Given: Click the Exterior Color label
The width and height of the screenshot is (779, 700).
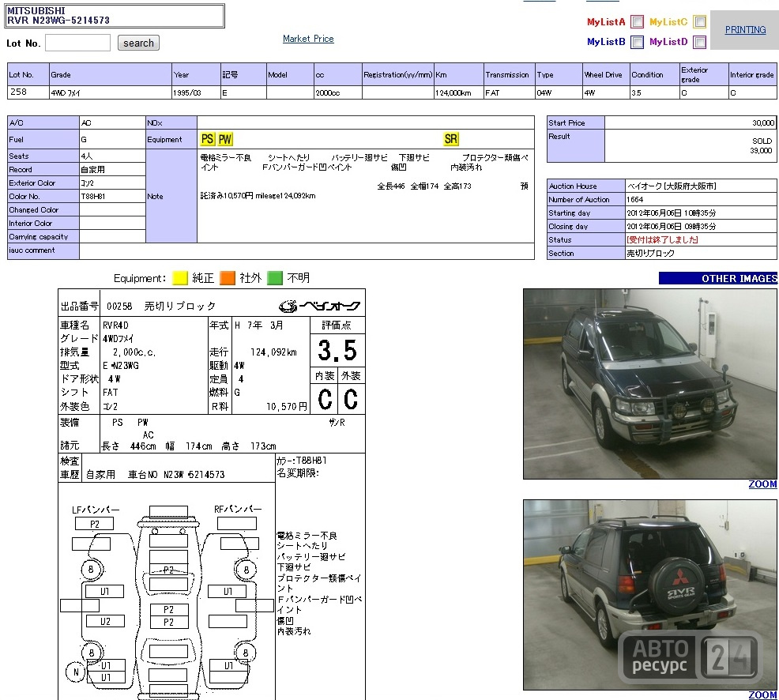Looking at the screenshot, I should [x=43, y=183].
